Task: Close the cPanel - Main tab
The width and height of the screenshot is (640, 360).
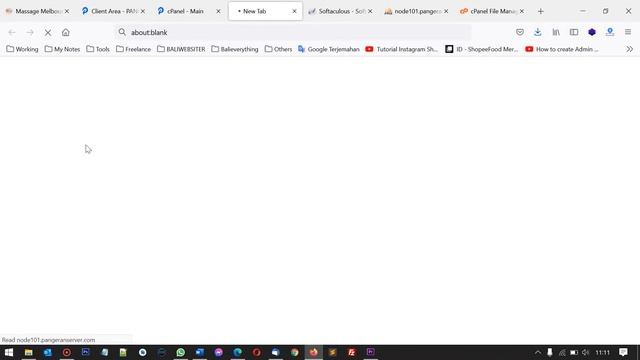Action: 218,11
